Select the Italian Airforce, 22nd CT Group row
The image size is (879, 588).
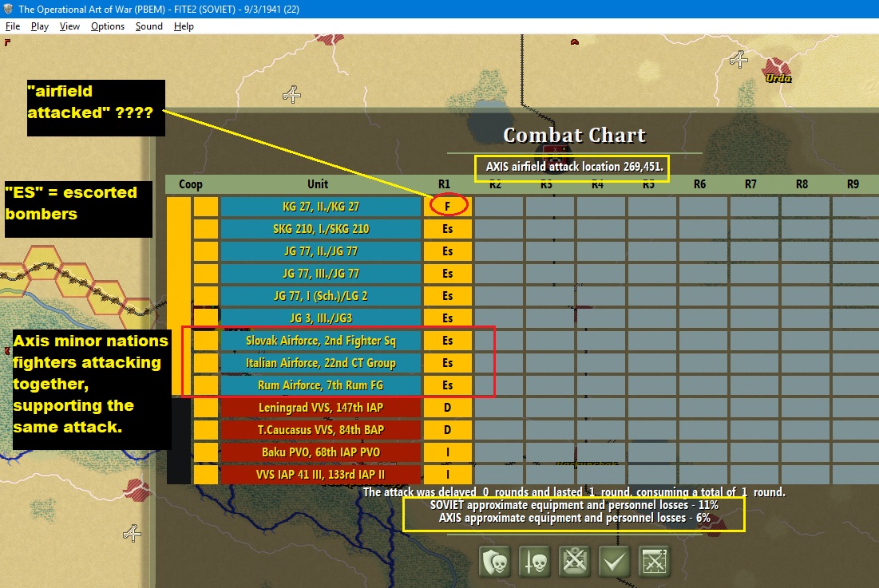click(321, 363)
